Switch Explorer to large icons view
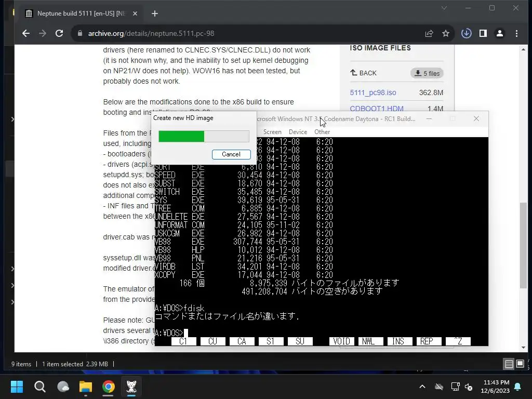Image resolution: width=532 pixels, height=399 pixels. click(520, 364)
